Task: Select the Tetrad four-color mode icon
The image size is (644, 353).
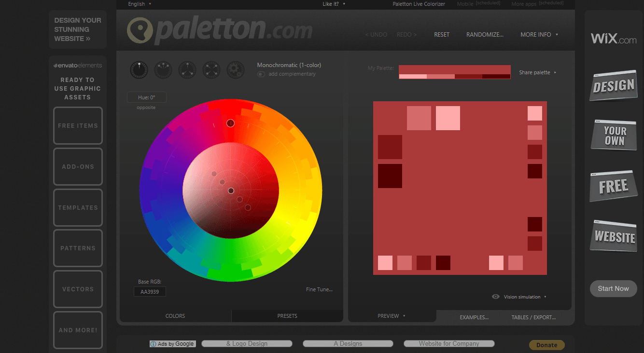Action: 211,70
